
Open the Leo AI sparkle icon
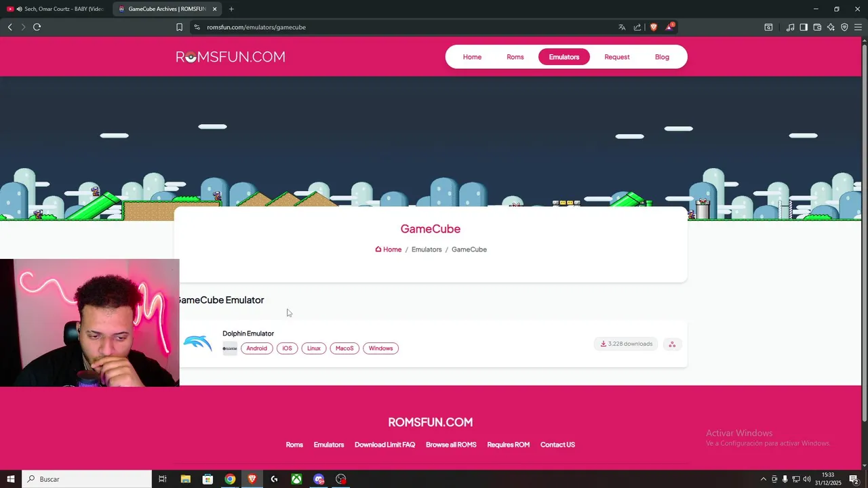point(831,27)
